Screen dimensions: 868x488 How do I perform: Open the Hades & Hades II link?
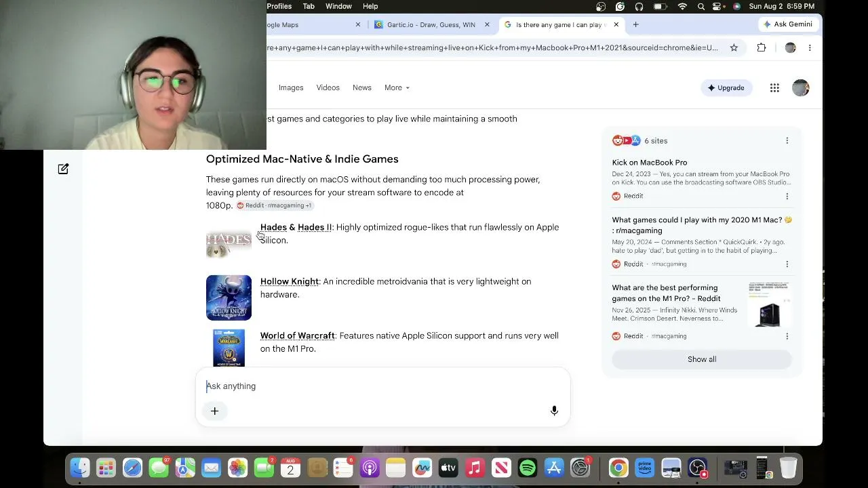pyautogui.click(x=296, y=227)
